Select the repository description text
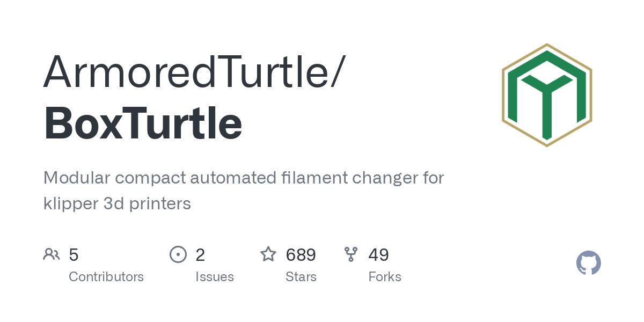The height and width of the screenshot is (322, 644). point(244,191)
